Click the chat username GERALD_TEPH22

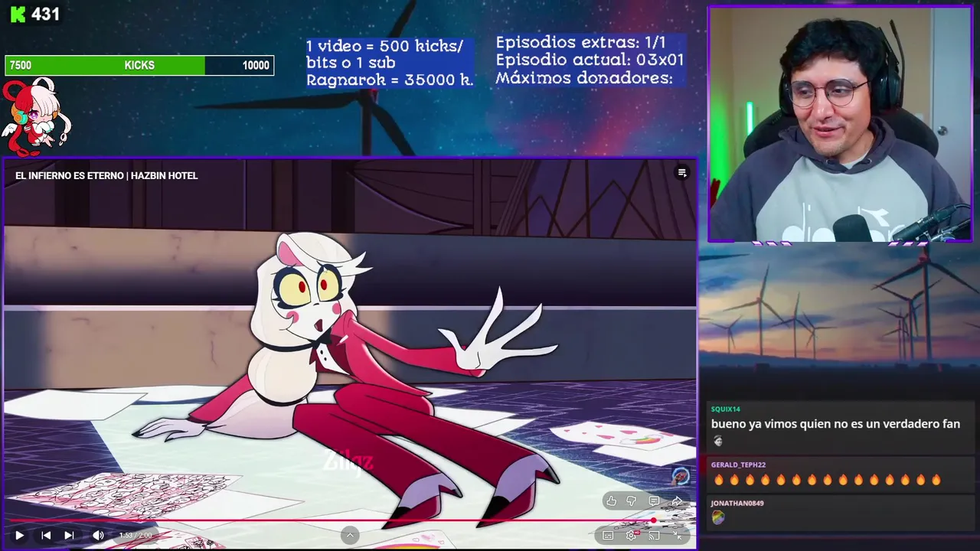[738, 465]
